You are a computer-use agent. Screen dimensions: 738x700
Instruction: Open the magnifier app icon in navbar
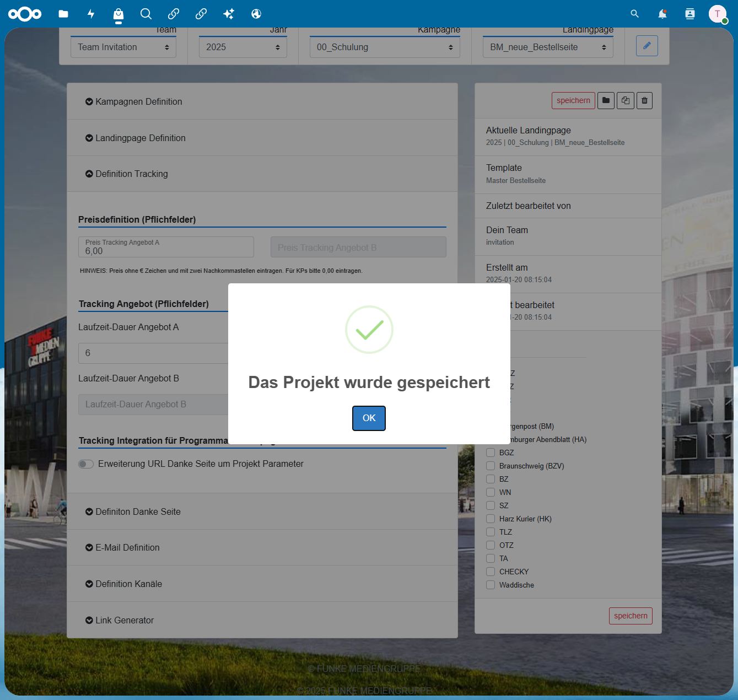(x=146, y=14)
